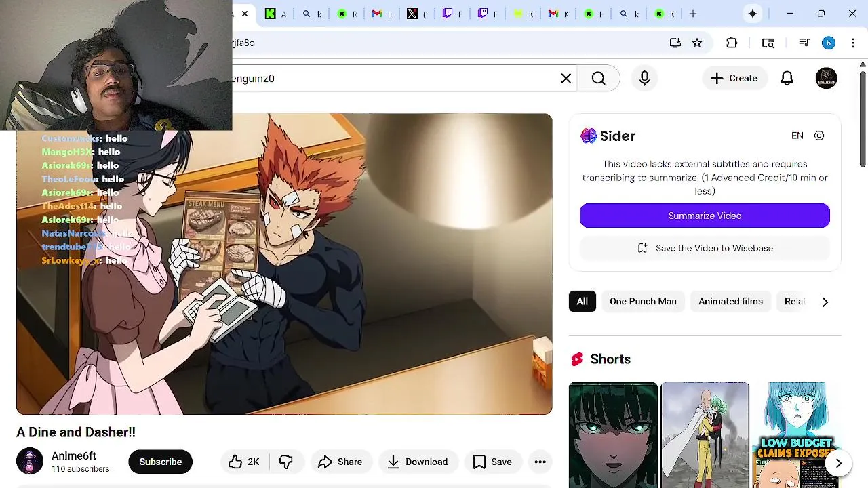Open a new browser tab
This screenshot has height=488, width=868.
[693, 14]
